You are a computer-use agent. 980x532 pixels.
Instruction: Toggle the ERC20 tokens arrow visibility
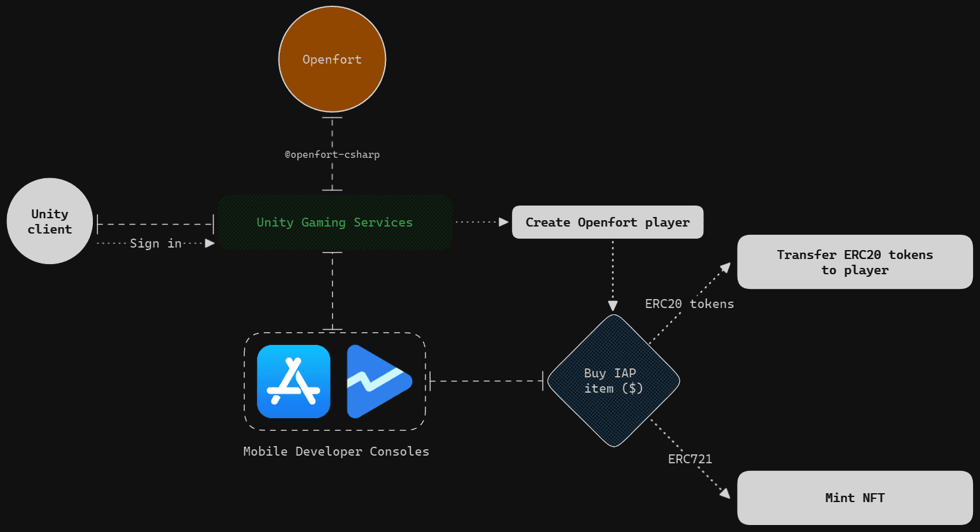click(689, 304)
